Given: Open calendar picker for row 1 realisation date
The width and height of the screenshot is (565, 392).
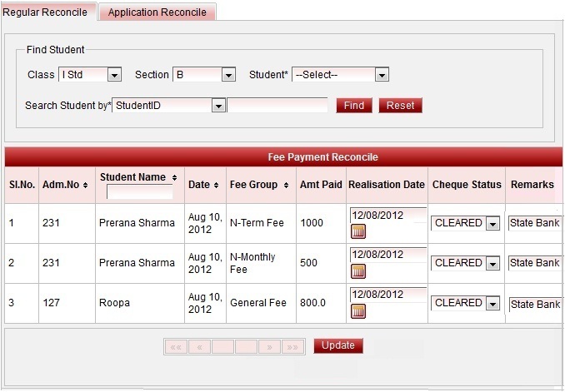Looking at the screenshot, I should click(359, 231).
